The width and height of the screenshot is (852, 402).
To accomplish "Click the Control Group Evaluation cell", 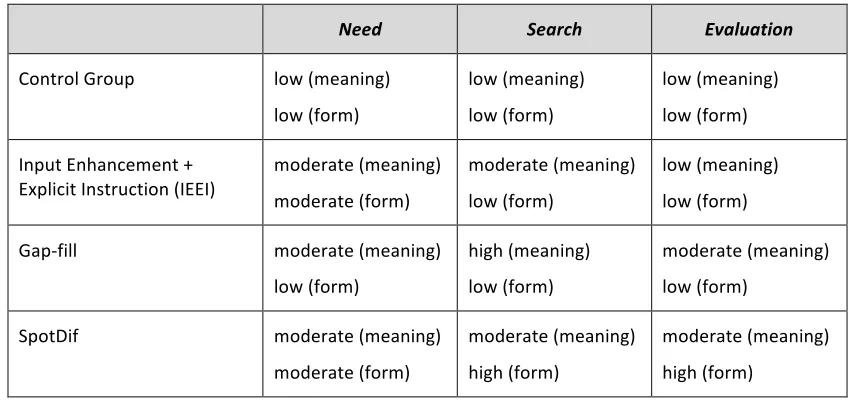I will 749,96.
